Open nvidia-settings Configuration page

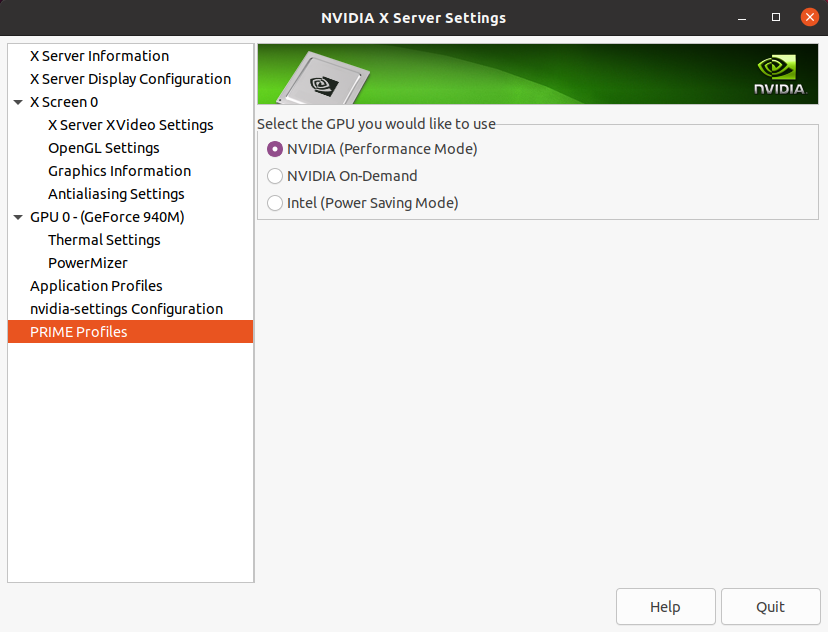click(126, 309)
